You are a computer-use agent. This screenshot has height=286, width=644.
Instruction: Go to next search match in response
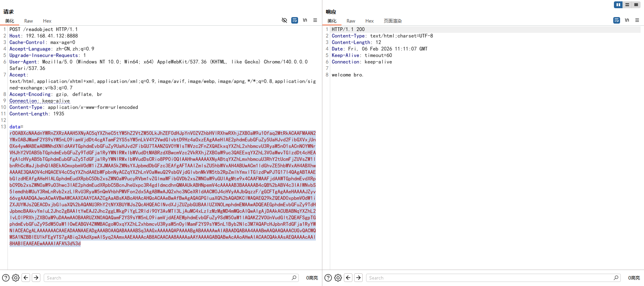(358, 278)
